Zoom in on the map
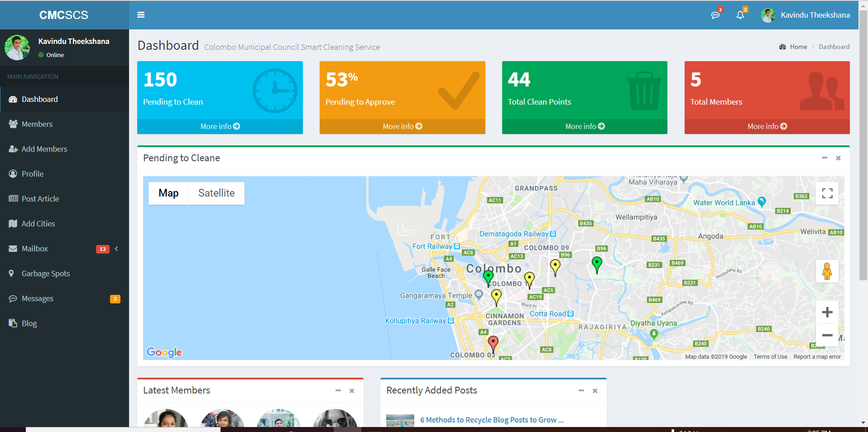868x432 pixels. point(827,312)
